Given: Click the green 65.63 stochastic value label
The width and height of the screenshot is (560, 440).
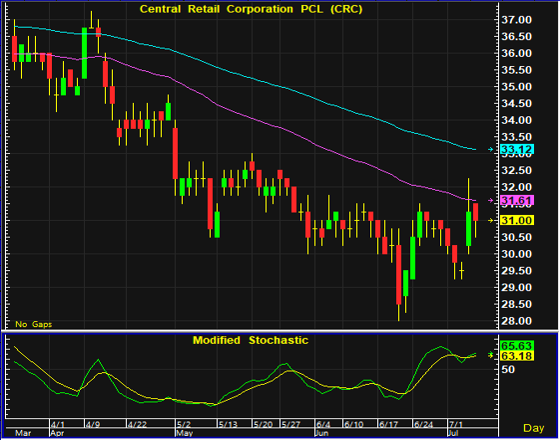Looking at the screenshot, I should [x=517, y=346].
